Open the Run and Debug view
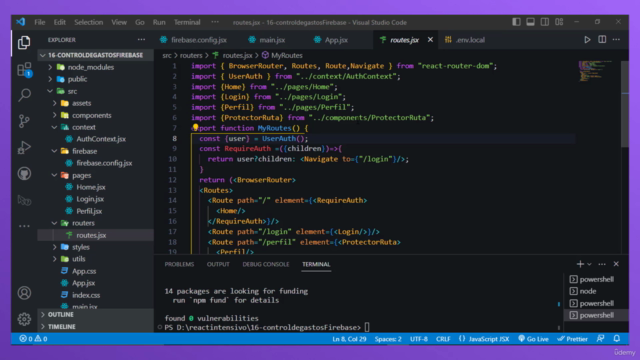This screenshot has height=360, width=640. click(24, 147)
